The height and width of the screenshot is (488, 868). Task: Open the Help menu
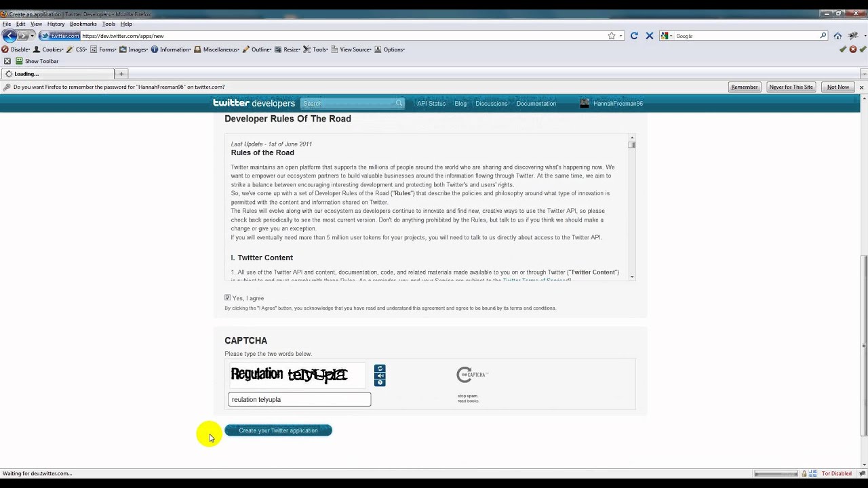[x=126, y=24]
